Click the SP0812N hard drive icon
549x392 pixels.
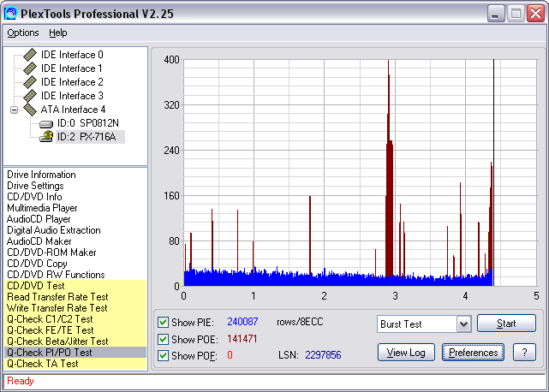pos(46,124)
